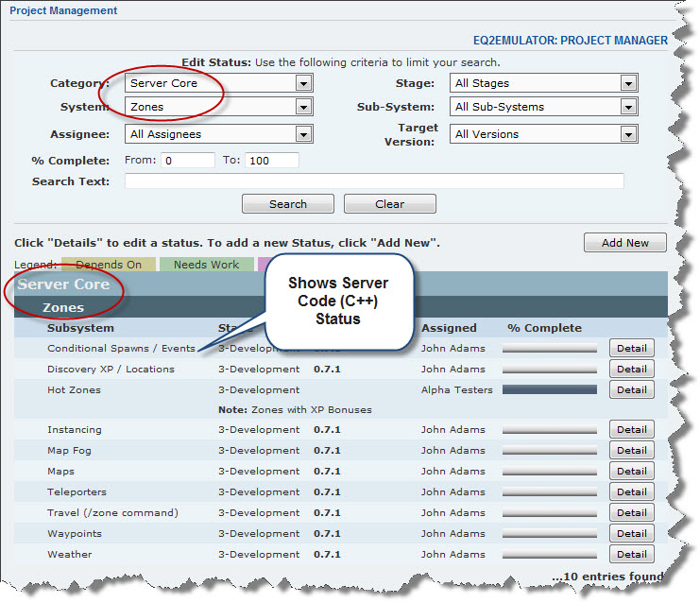Open the Sub-System dropdown

543,107
